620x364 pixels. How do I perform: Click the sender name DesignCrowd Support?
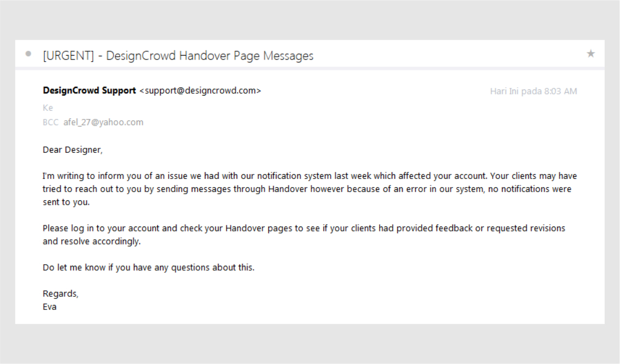(89, 91)
